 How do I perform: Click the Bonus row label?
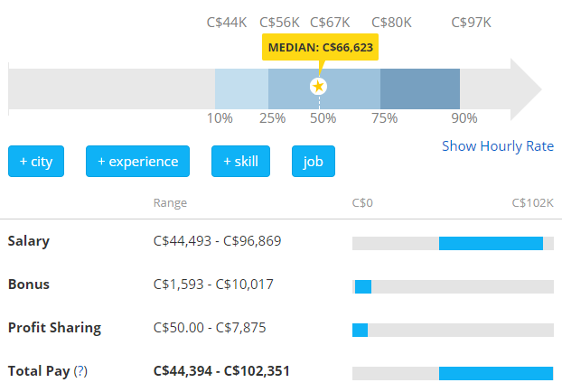point(28,285)
